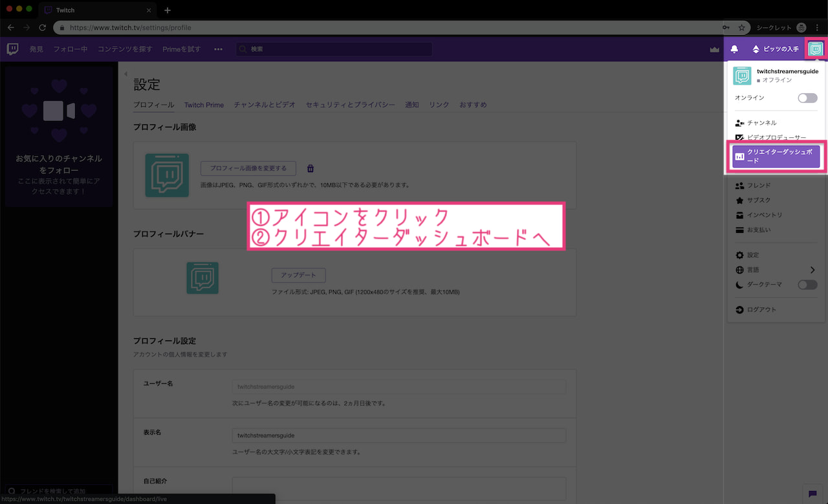Click ビッツの入手 button

pyautogui.click(x=775, y=49)
